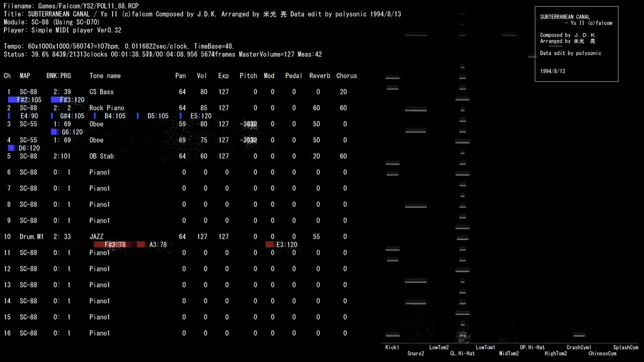Click the 'ChineseCym' drum label
Screen dimensions: 644x362
(602, 353)
